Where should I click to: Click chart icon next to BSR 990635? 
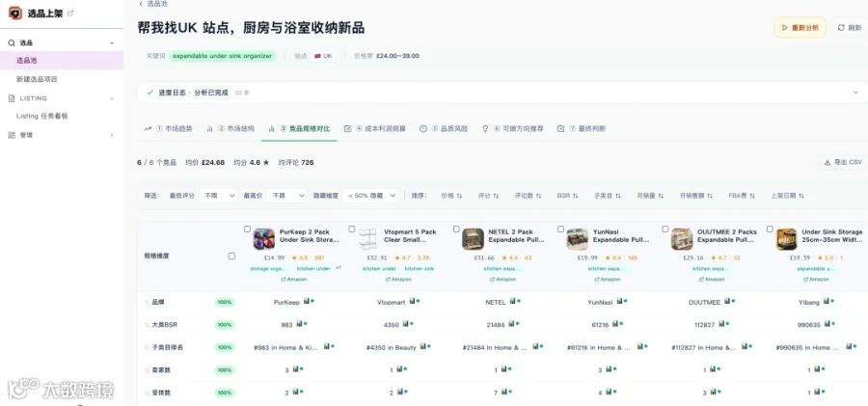pos(828,323)
